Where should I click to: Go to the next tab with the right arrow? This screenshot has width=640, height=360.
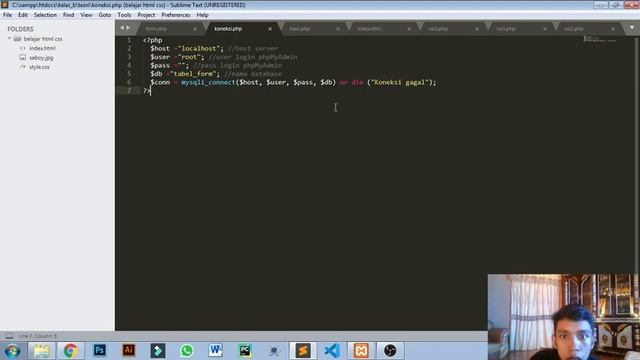[128, 28]
